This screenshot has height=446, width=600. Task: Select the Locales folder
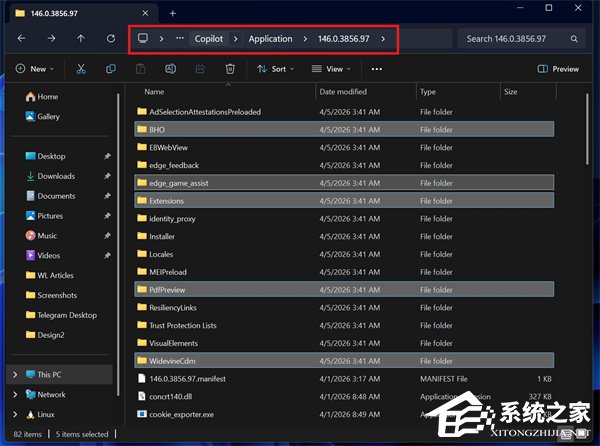click(344, 254)
